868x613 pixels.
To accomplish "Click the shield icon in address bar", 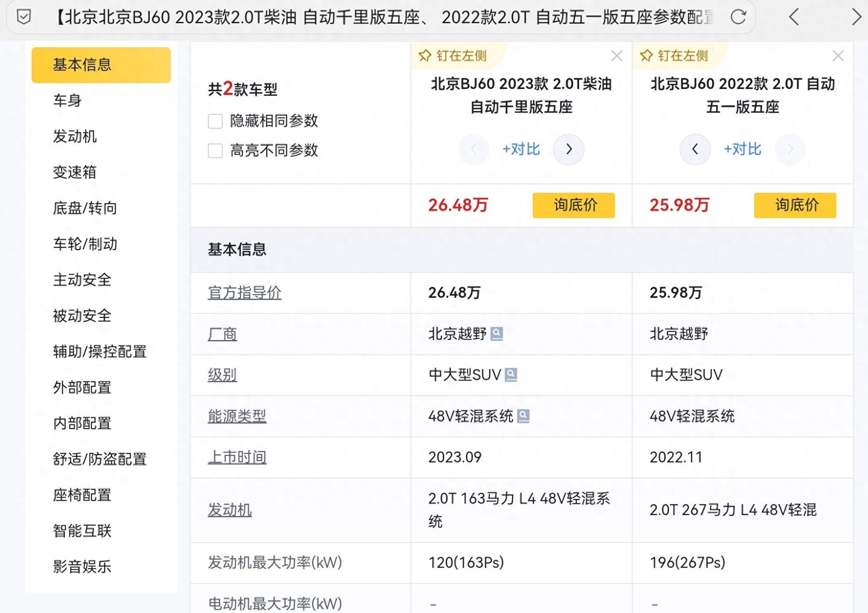I will 24,17.
